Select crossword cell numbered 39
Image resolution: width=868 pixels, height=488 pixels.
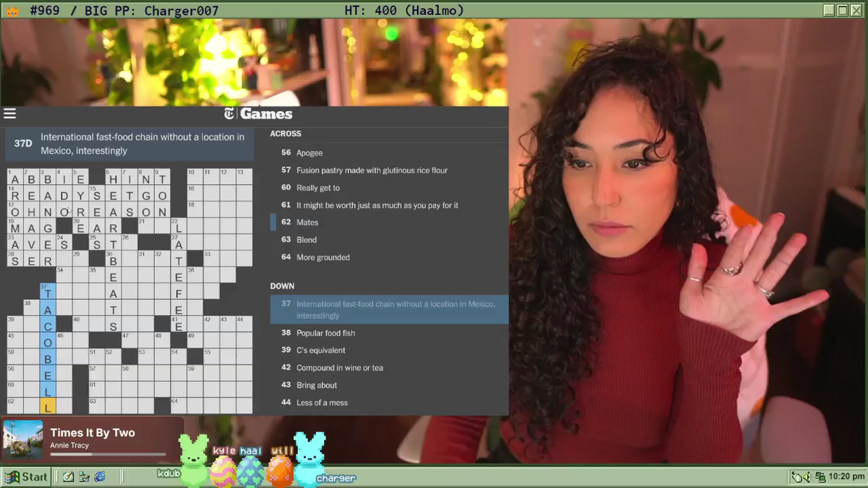[14, 324]
